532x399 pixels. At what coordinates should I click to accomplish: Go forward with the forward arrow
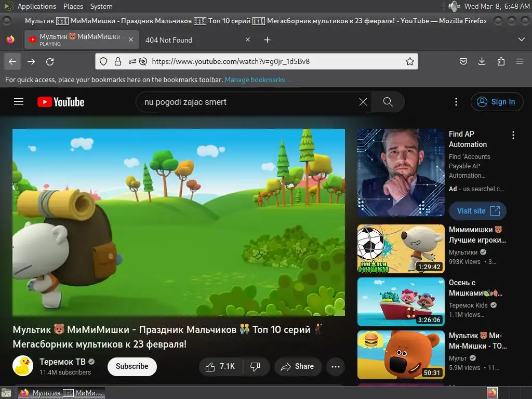point(31,61)
